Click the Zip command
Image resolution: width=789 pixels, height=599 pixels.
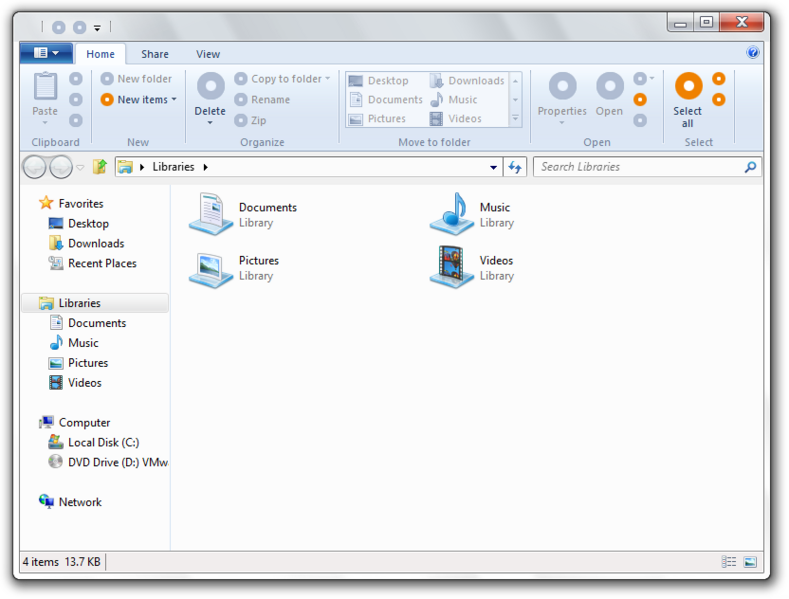pyautogui.click(x=250, y=120)
